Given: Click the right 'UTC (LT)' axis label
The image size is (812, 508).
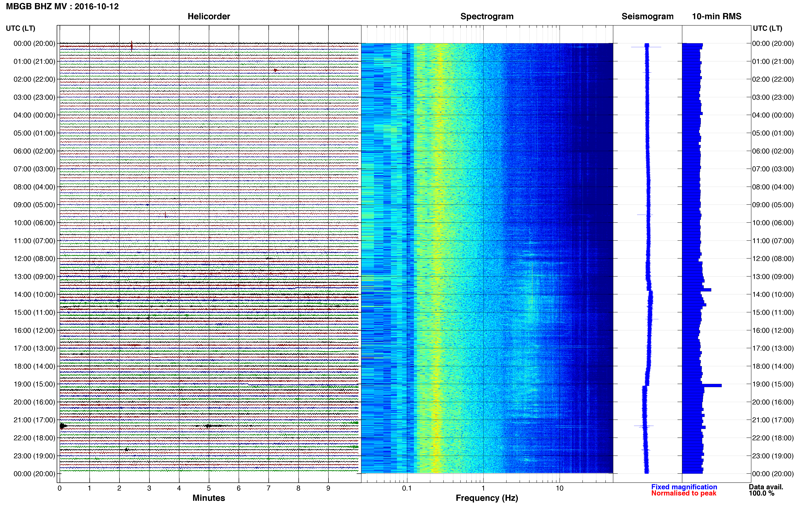Looking at the screenshot, I should [x=767, y=28].
